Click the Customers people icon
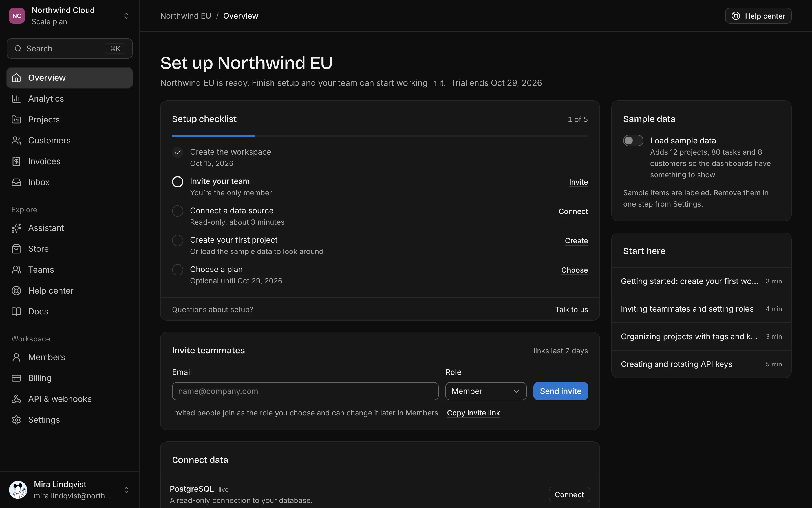The image size is (812, 508). click(16, 141)
